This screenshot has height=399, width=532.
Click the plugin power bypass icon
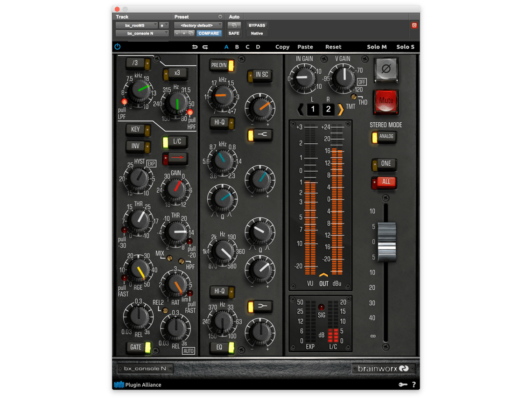coord(118,47)
